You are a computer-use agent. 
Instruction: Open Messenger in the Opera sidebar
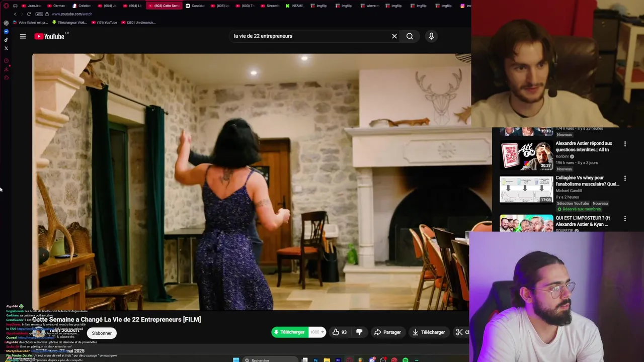coord(6,31)
